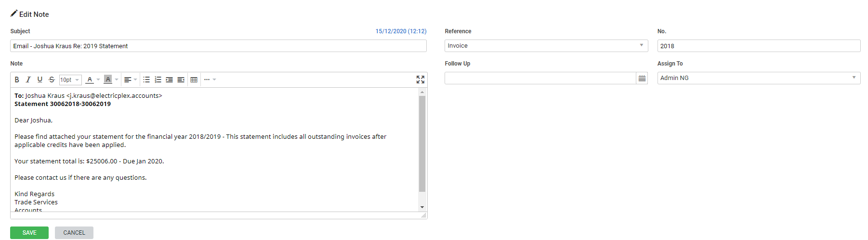Click the No. field containing 2018
868x240 pixels.
pyautogui.click(x=759, y=46)
